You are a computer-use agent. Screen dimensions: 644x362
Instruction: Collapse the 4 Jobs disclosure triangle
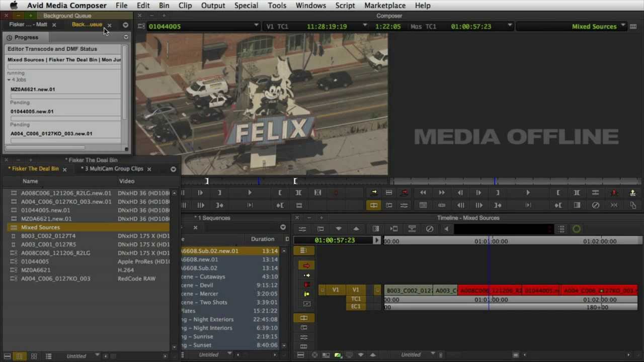coord(9,80)
